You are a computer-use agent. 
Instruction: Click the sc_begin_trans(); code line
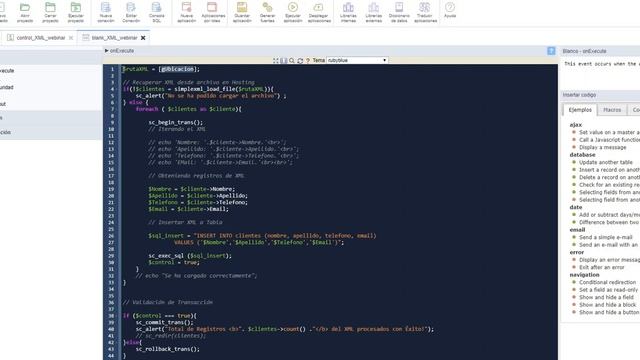click(176, 122)
